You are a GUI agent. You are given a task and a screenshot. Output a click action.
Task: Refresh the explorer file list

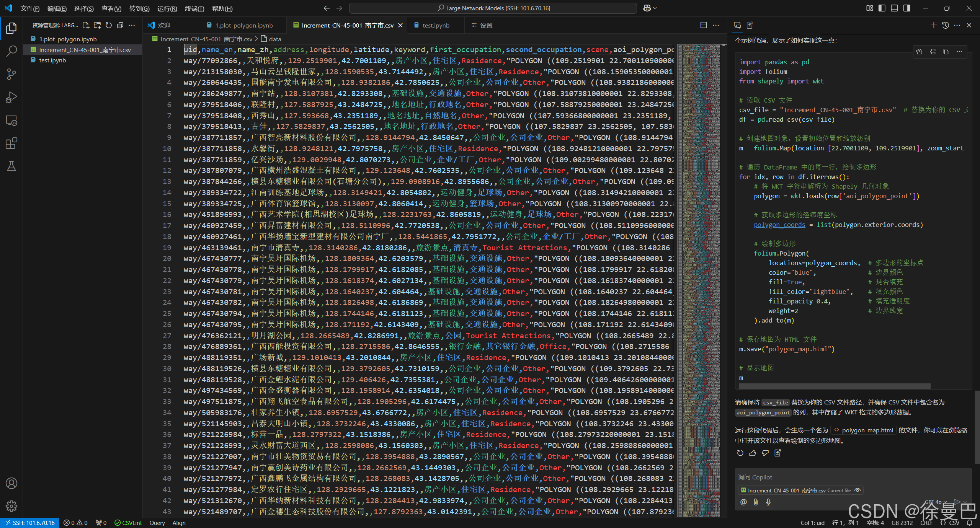tap(109, 25)
